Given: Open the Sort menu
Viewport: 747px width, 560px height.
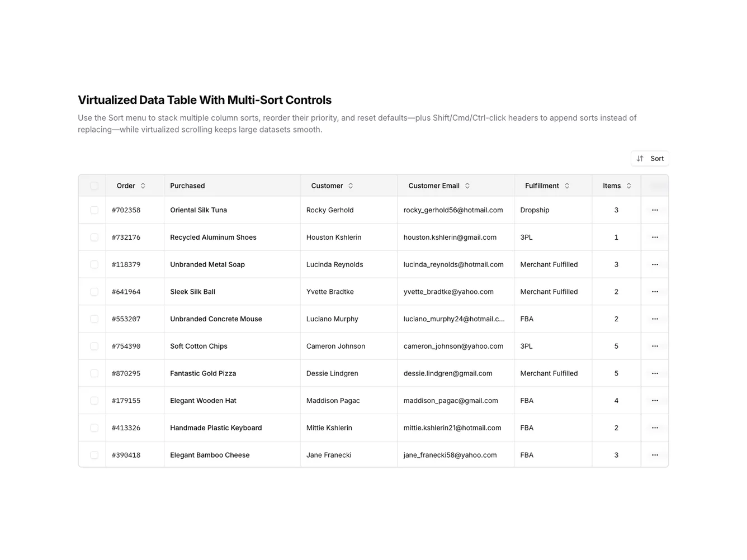Looking at the screenshot, I should (650, 158).
